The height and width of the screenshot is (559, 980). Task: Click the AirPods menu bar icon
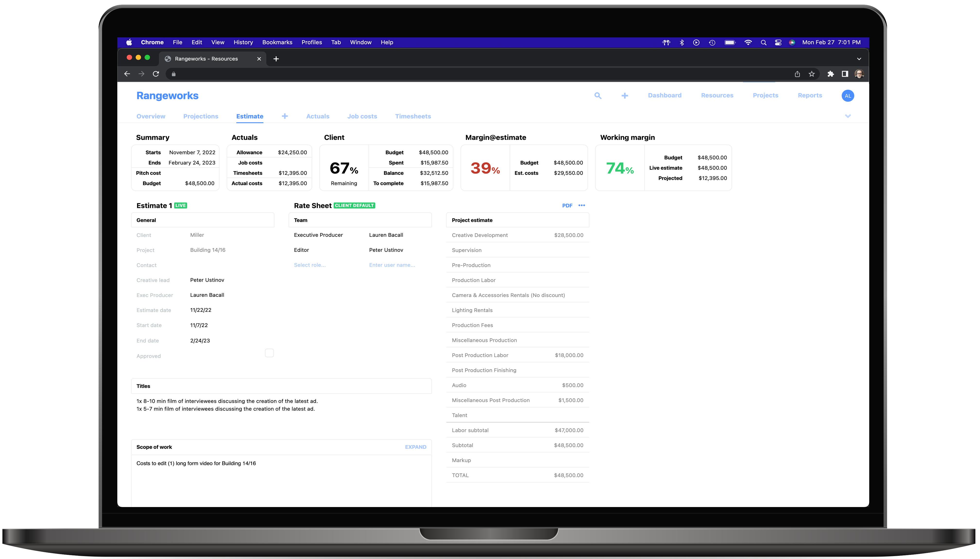click(666, 42)
